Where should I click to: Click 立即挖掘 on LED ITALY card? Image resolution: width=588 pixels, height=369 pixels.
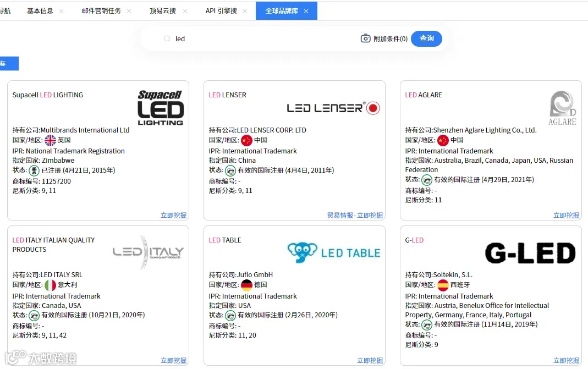click(173, 360)
